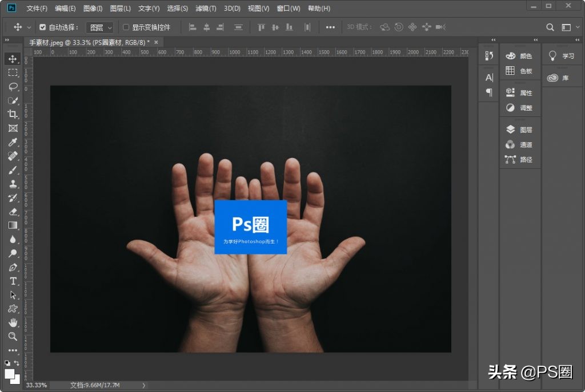Open the 编辑(E) menu
The image size is (585, 392).
point(65,8)
